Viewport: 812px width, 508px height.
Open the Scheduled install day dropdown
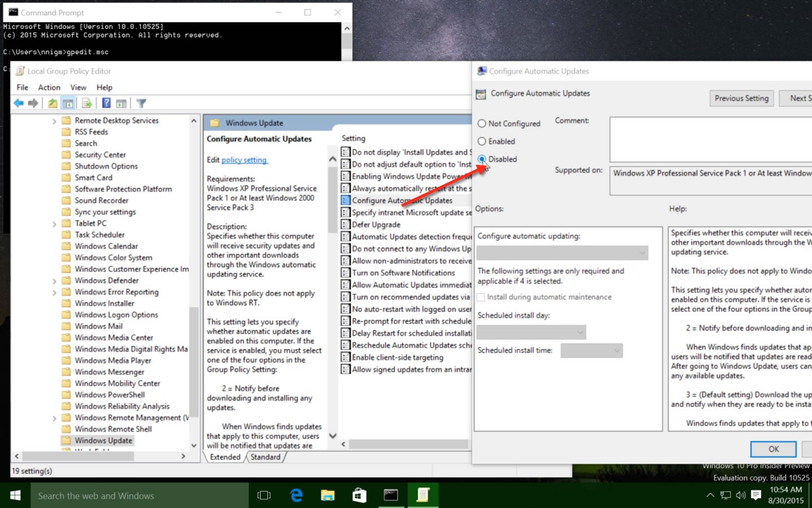531,332
